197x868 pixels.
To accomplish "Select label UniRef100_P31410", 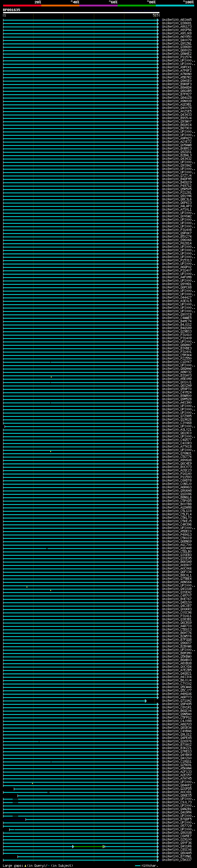I will click(x=176, y=335).
